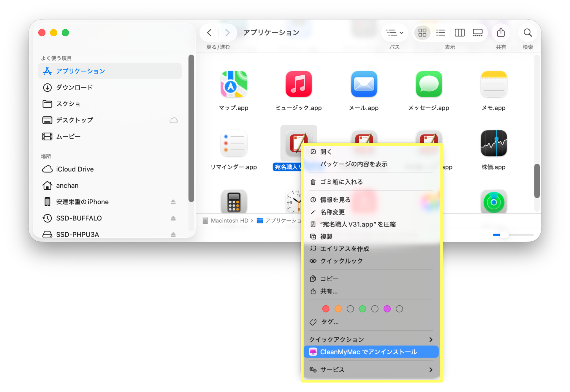Screen dimensions: 570x392
Task: Eject 安達栄重のiPhone
Action: (x=173, y=202)
